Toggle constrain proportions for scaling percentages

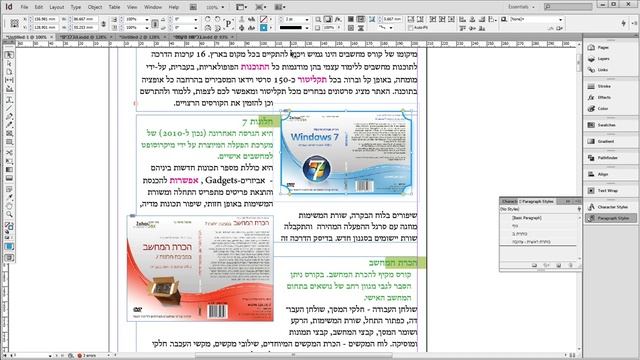[155, 24]
